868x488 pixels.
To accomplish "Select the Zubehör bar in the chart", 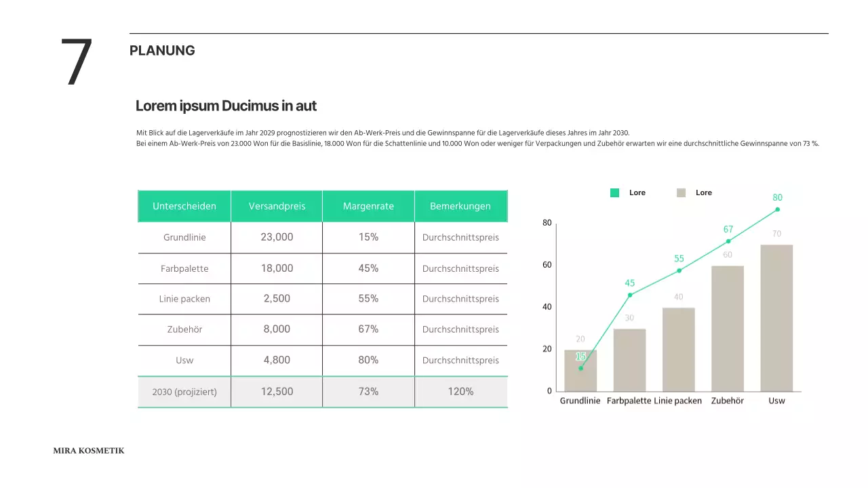I will (728, 329).
